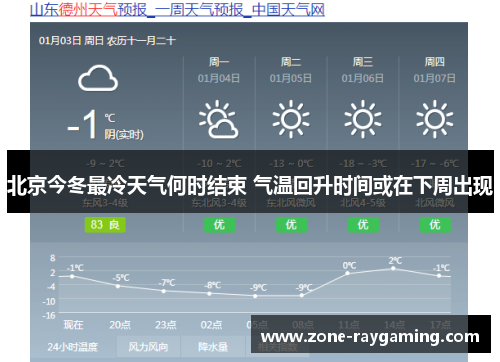The width and height of the screenshot is (500, 362).
Task: Select the 周四 forecast heading
Action: coord(435,62)
